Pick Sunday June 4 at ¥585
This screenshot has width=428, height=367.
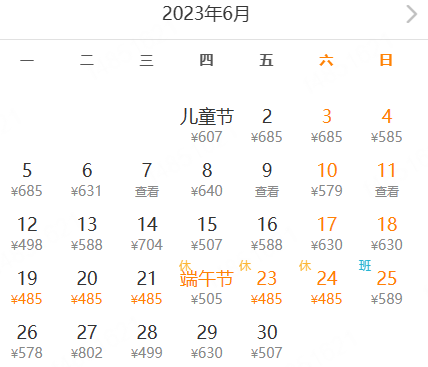click(387, 126)
